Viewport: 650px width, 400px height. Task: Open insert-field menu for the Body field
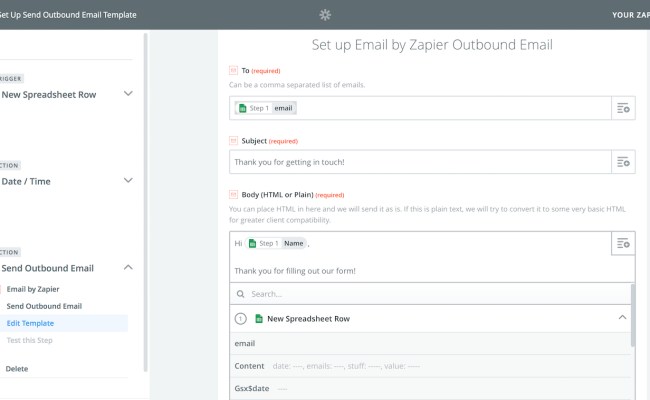(x=623, y=243)
